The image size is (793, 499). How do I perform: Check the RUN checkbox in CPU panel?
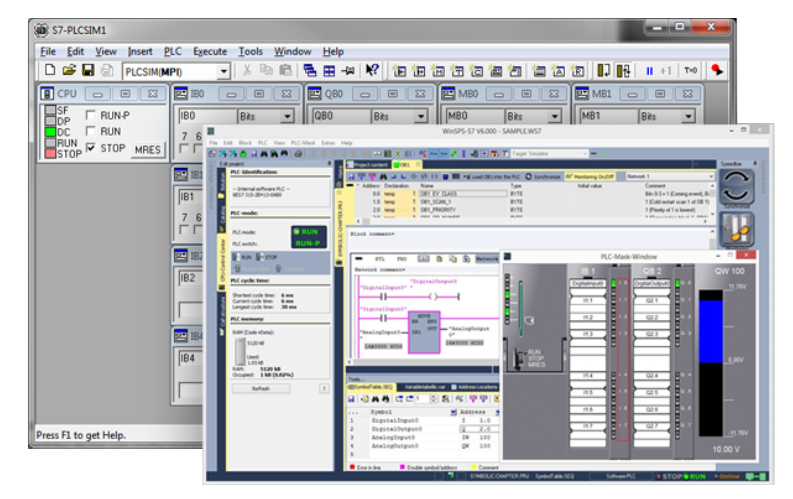point(91,131)
